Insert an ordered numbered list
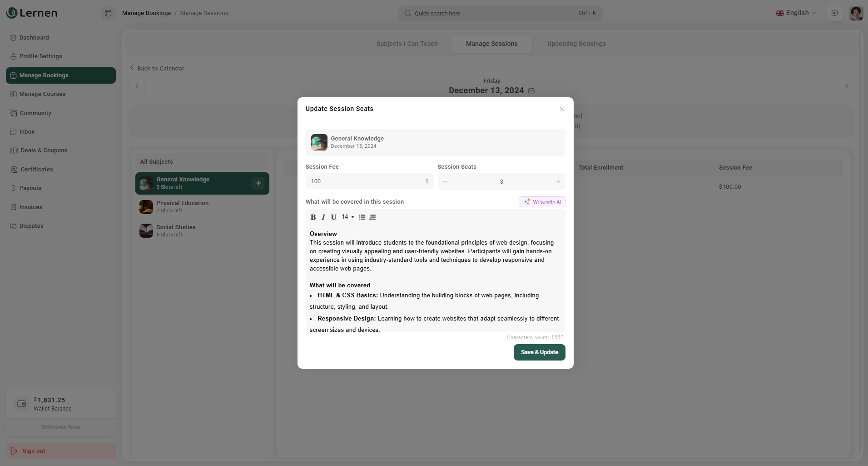Screen dimensions: 868x466 coord(372,217)
